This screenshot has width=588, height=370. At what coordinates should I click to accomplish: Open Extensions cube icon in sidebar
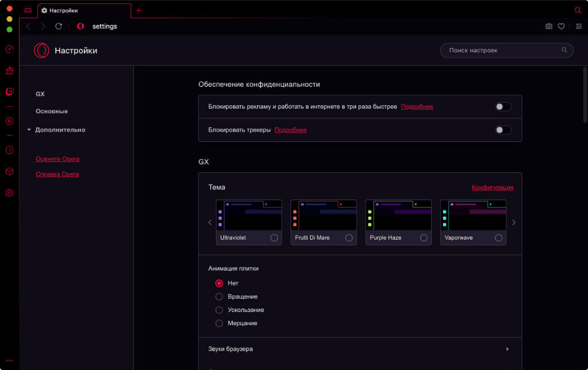(10, 171)
